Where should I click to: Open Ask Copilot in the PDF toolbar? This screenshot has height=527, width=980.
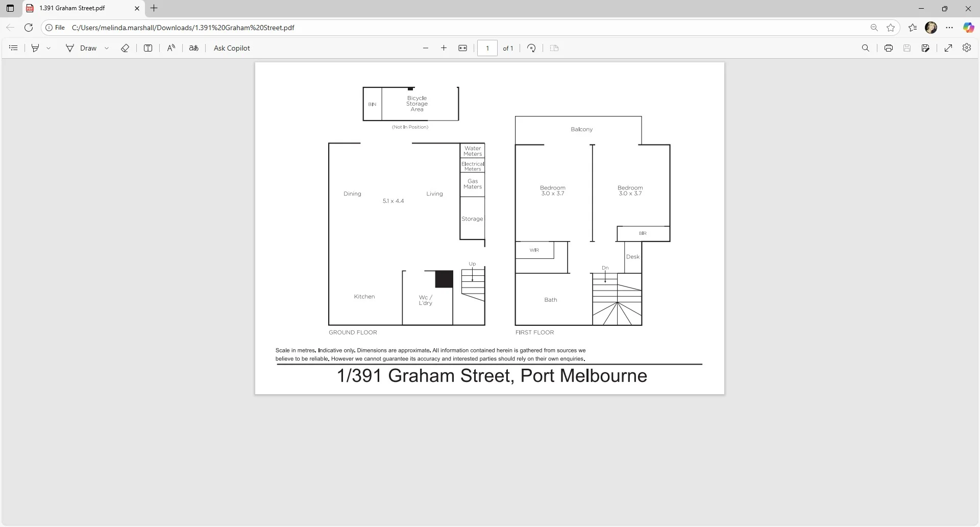point(232,48)
